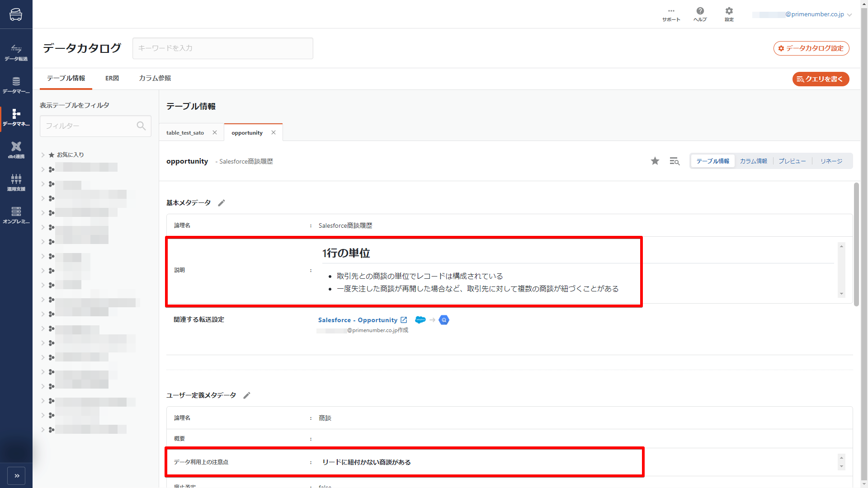Edit ユーザー定義メタデータ with the pencil icon
The width and height of the screenshot is (868, 488).
(x=247, y=395)
